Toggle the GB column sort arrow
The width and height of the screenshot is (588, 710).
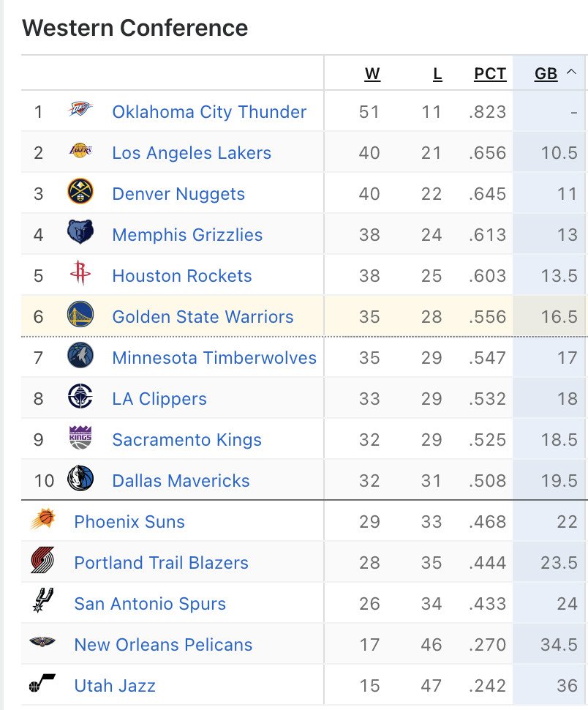point(572,72)
